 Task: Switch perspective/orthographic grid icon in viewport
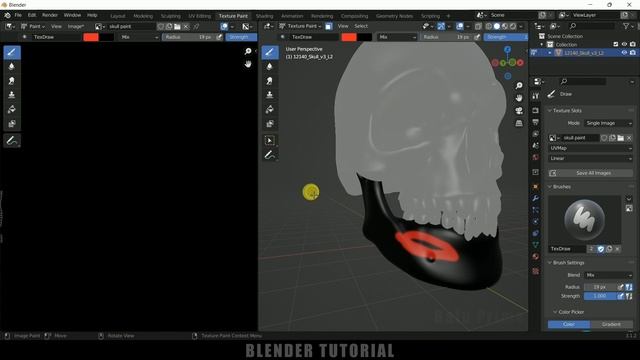click(519, 123)
